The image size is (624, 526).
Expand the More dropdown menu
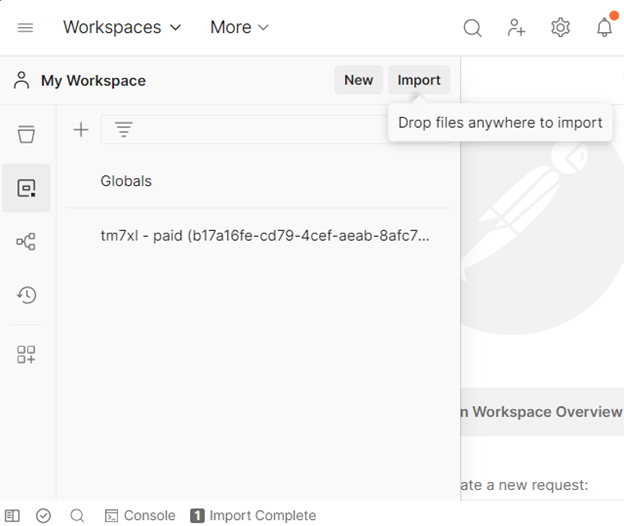[x=239, y=28]
